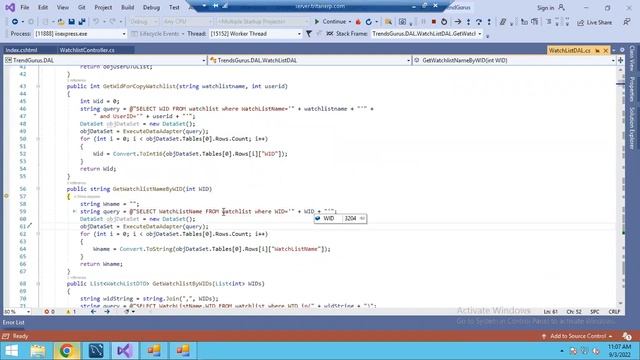Collapse the GetWidForCopyWatchlist method on line 43

(x=38, y=86)
